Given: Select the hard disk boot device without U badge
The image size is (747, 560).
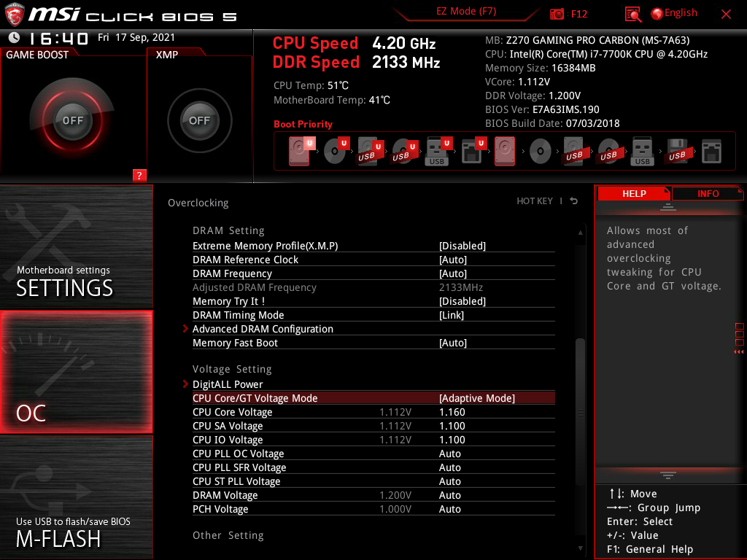Looking at the screenshot, I should (x=505, y=151).
